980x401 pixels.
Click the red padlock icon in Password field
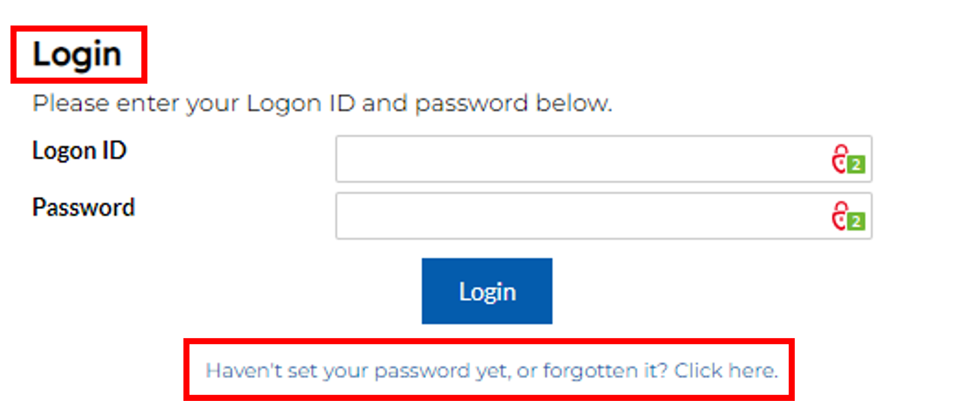839,216
